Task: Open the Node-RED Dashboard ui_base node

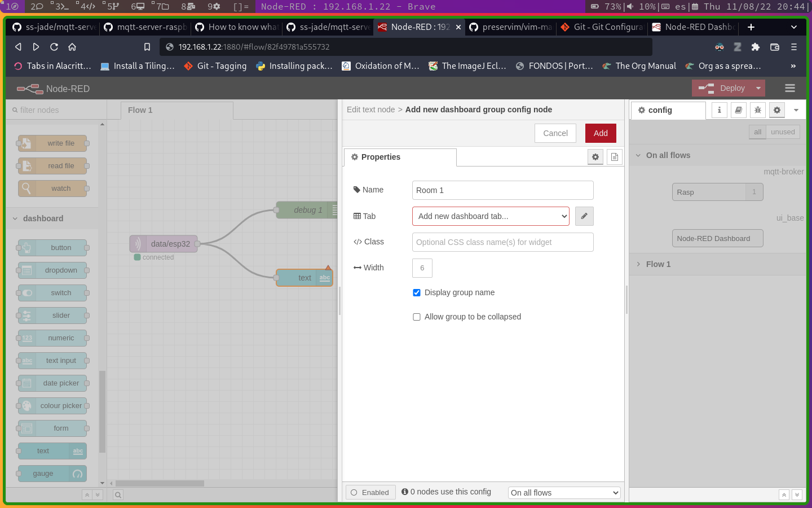Action: click(x=717, y=238)
